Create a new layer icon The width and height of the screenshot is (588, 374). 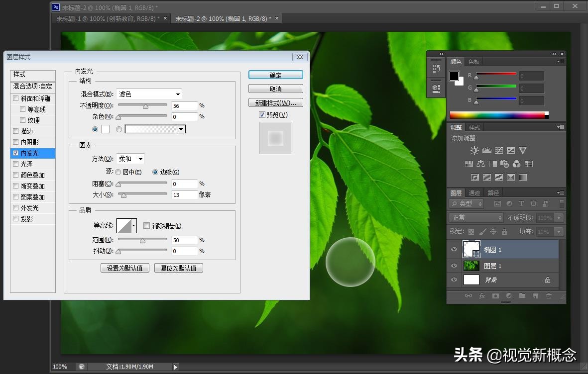pos(536,296)
